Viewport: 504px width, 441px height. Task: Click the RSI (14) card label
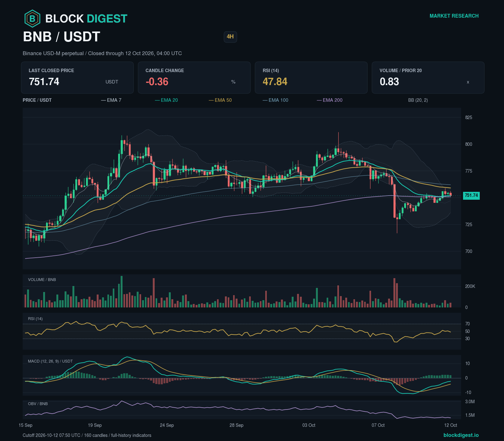coord(271,71)
